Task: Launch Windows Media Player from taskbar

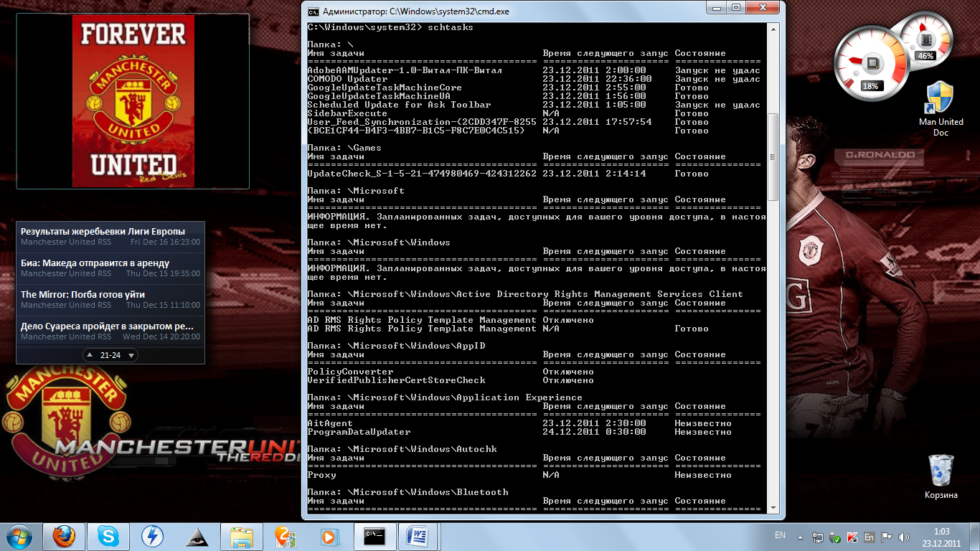Action: pyautogui.click(x=330, y=536)
